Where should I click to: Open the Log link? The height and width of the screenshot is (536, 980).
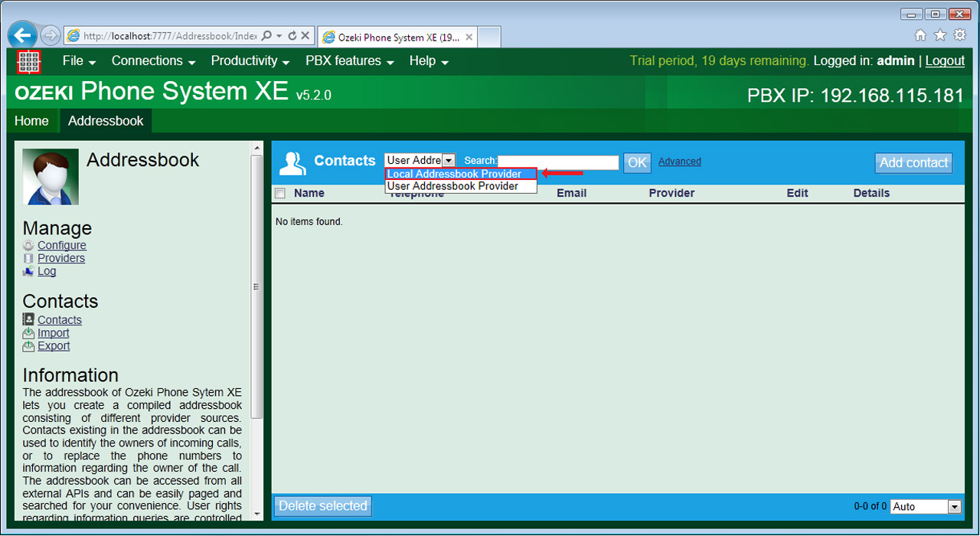(47, 271)
